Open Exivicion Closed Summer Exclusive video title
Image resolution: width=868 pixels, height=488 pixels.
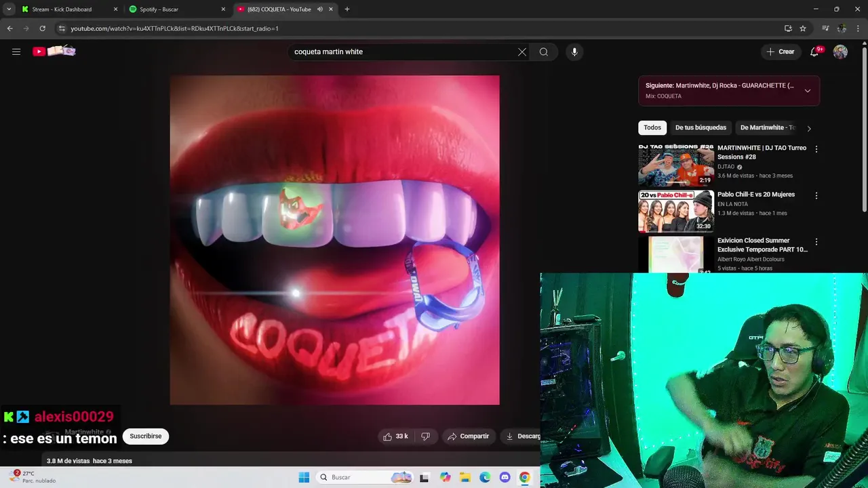tap(762, 245)
